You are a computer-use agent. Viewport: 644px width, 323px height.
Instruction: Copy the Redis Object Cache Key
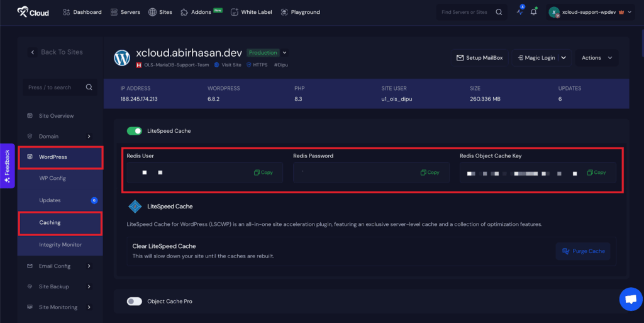596,173
